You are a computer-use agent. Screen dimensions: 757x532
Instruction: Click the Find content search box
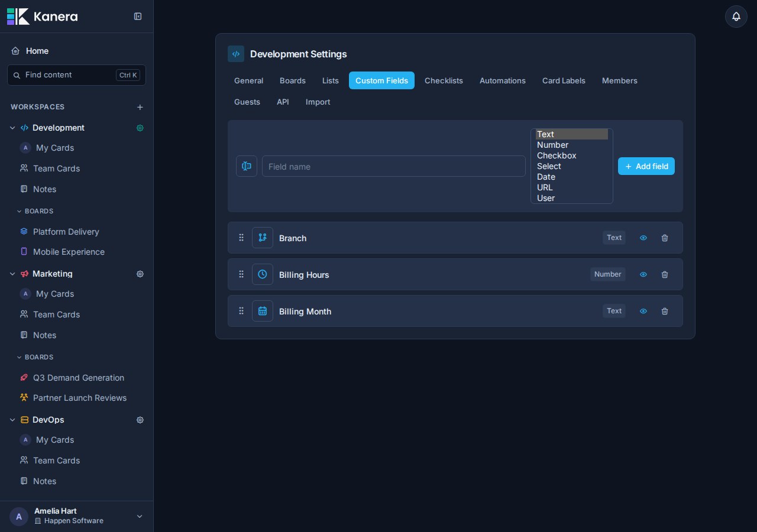[77, 75]
